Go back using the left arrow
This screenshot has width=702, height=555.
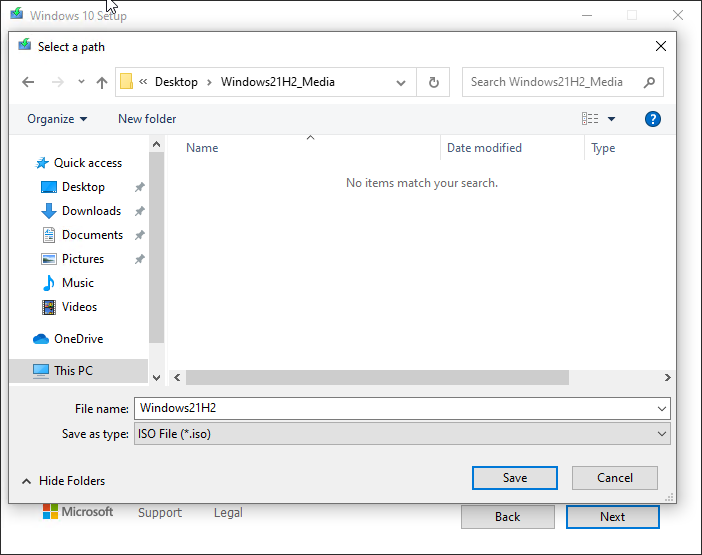coord(28,82)
